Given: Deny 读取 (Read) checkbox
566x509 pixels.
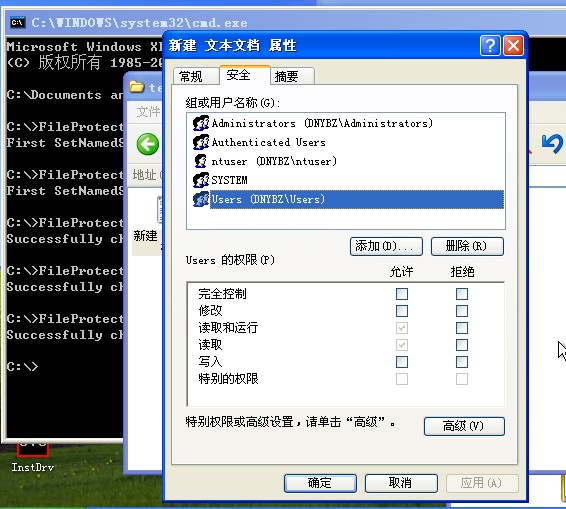Looking at the screenshot, I should click(462, 345).
